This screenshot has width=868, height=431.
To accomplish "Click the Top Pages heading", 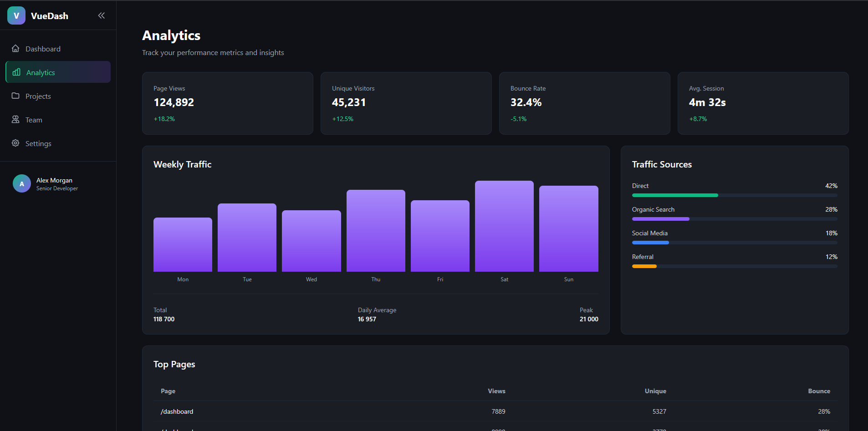I will [x=174, y=364].
